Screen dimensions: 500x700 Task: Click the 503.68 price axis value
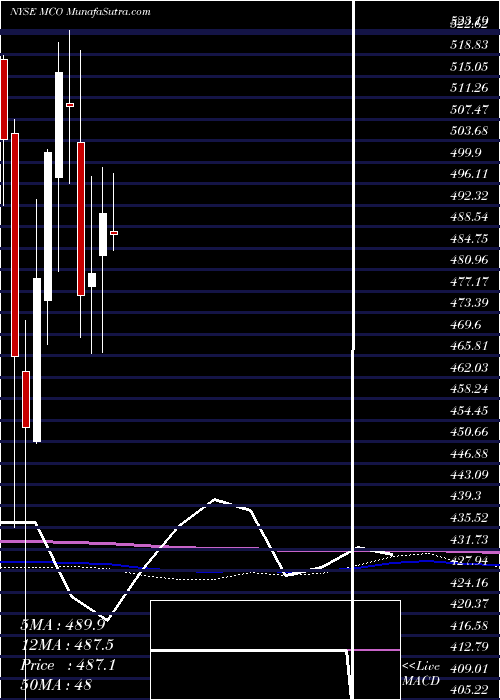pos(469,131)
